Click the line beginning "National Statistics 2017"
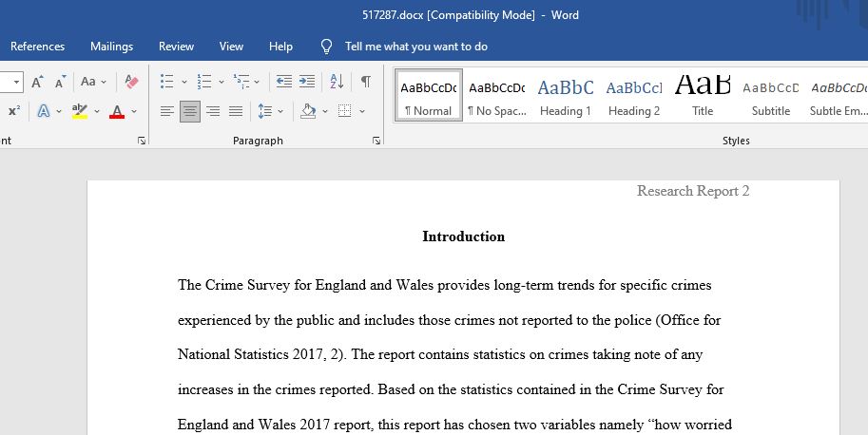 click(440, 354)
